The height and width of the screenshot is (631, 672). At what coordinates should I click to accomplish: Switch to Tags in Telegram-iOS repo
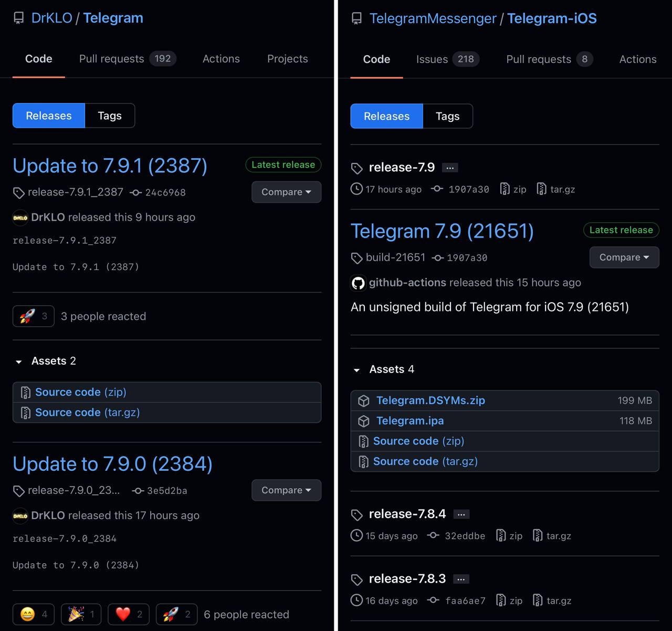[447, 116]
